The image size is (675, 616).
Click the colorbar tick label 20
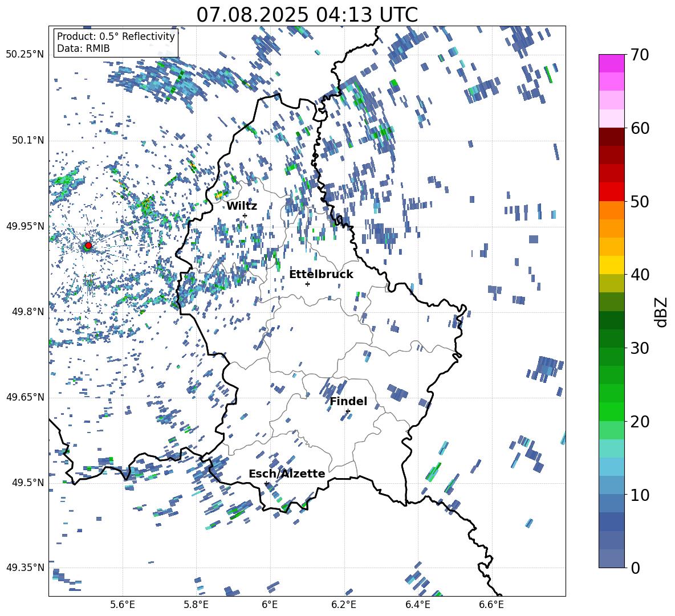[640, 421]
